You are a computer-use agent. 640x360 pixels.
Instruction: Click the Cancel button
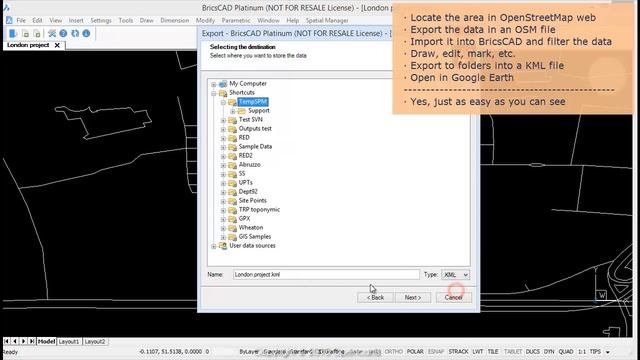(453, 298)
